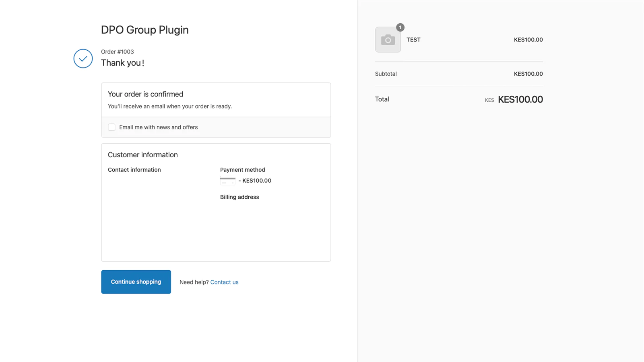
Task: Click the - KES100.00 payment amount
Action: pyautogui.click(x=255, y=181)
